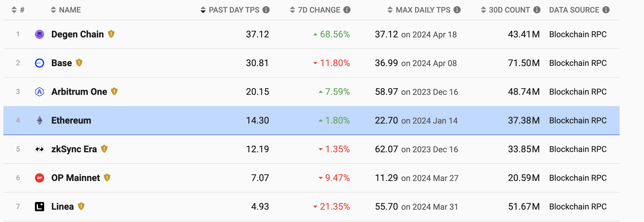This screenshot has height=222, width=644.
Task: Click the 58.97 on 2023 Dec 16 cell
Action: click(416, 92)
